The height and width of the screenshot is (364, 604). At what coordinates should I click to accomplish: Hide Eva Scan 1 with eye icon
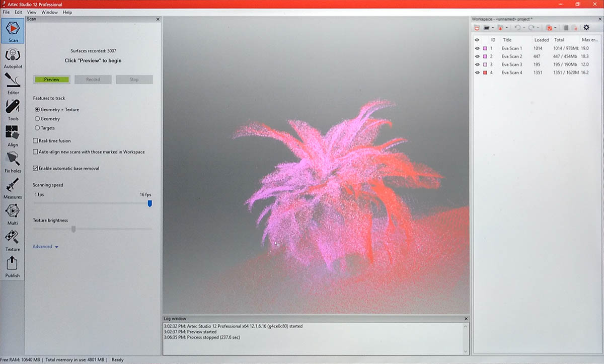click(x=477, y=48)
